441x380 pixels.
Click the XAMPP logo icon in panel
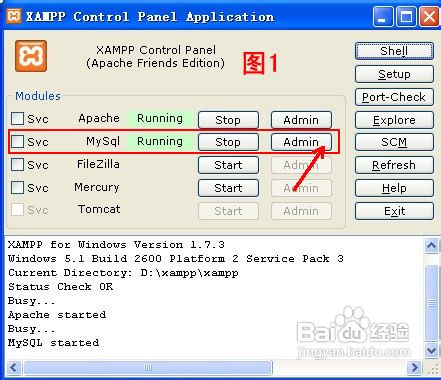click(31, 56)
